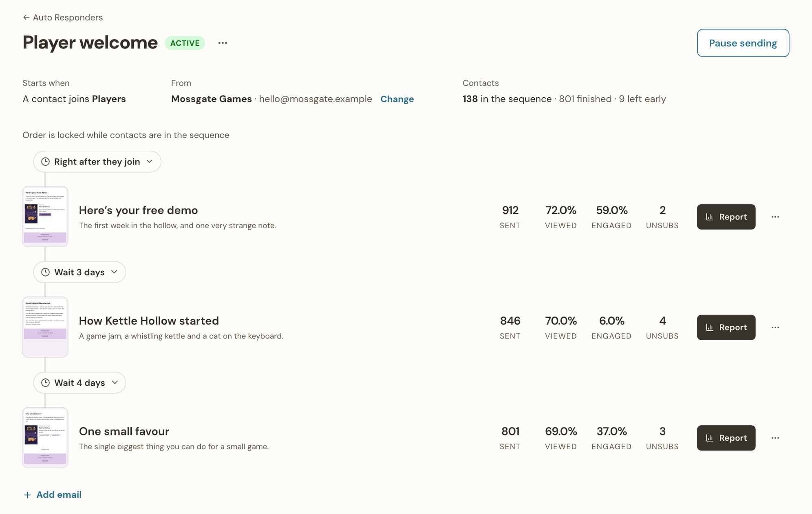Open the Wait 4 days dropdown
This screenshot has height=514, width=812.
(79, 383)
